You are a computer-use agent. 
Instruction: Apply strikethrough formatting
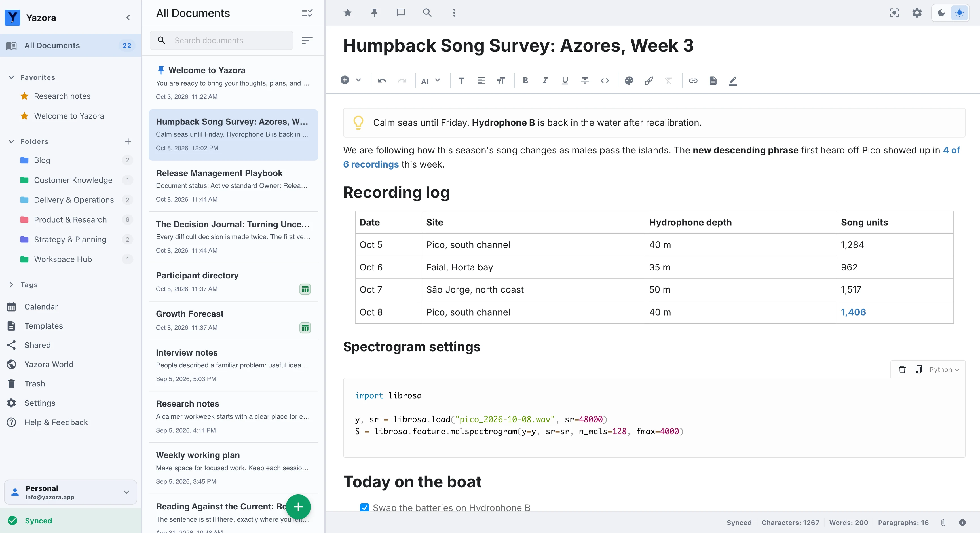tap(585, 81)
